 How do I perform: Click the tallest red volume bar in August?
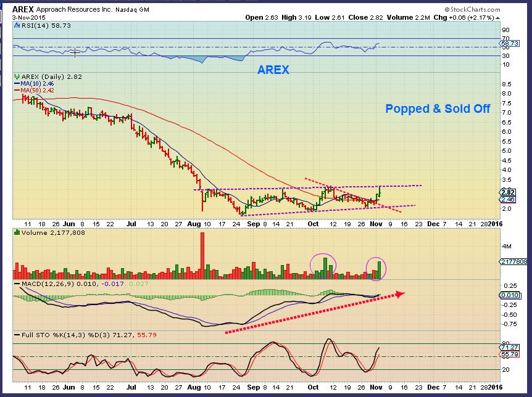tap(202, 256)
